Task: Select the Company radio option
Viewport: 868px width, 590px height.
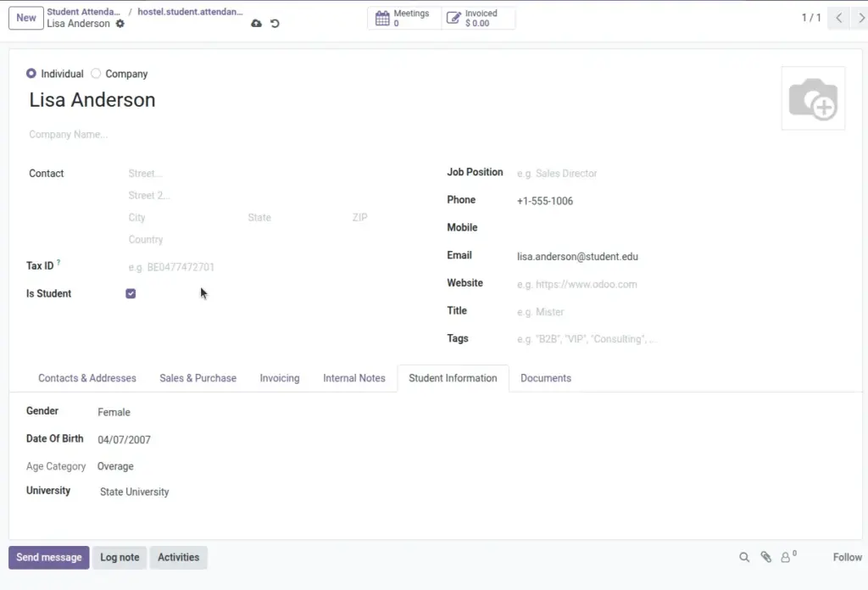Action: point(96,74)
